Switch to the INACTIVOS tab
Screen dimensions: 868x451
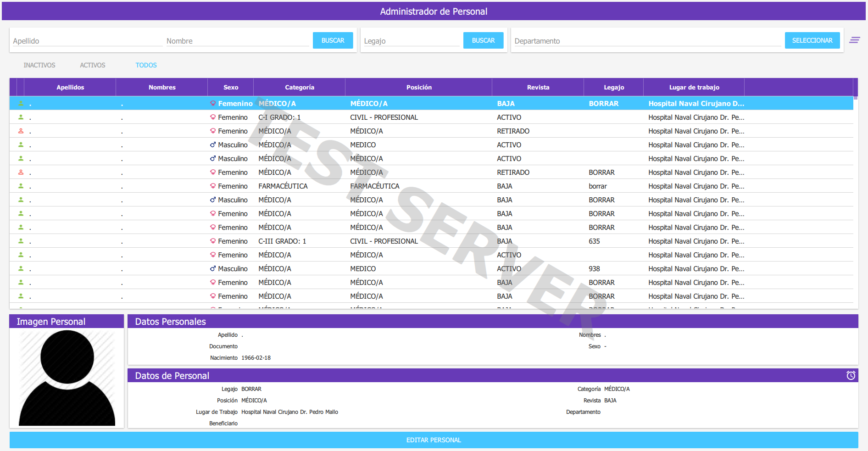(x=39, y=65)
